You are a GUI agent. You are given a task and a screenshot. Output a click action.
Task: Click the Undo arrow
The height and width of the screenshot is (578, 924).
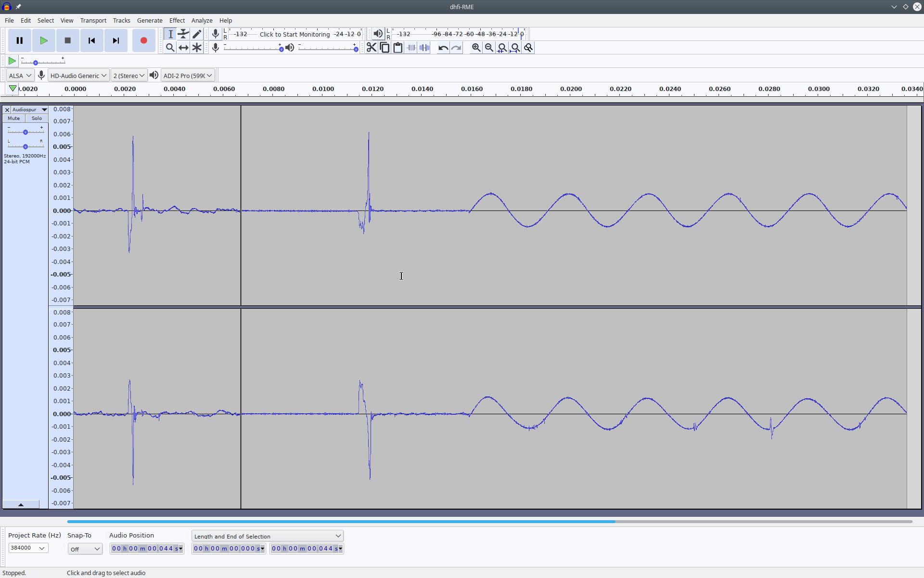tap(443, 48)
